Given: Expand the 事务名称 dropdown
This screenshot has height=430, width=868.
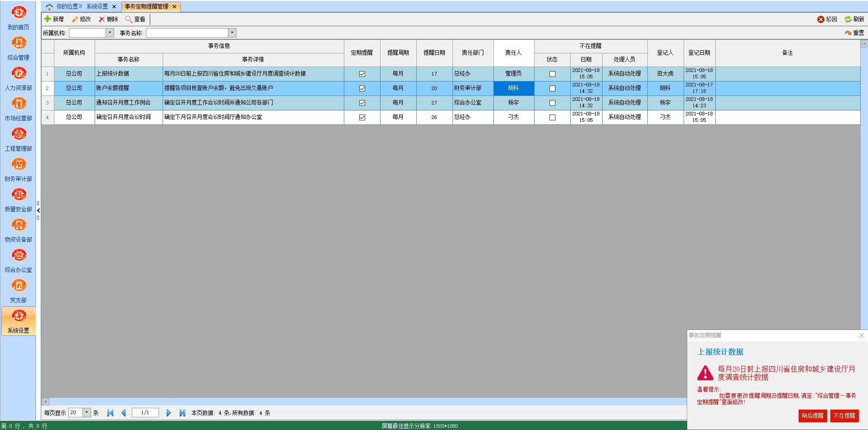Looking at the screenshot, I should coord(232,33).
